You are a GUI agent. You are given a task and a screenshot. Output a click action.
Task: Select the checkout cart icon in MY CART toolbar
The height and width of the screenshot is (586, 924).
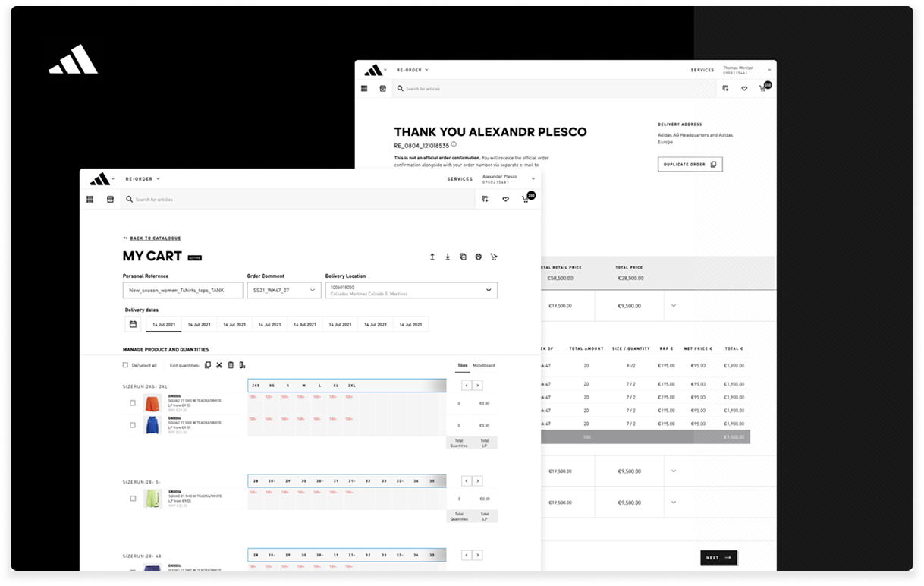tap(494, 257)
